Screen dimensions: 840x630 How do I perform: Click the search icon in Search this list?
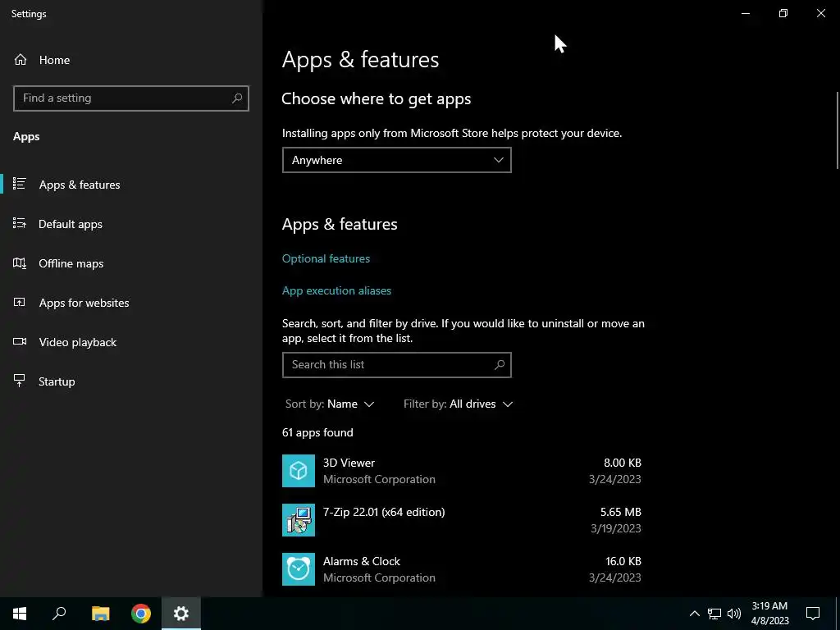click(500, 365)
